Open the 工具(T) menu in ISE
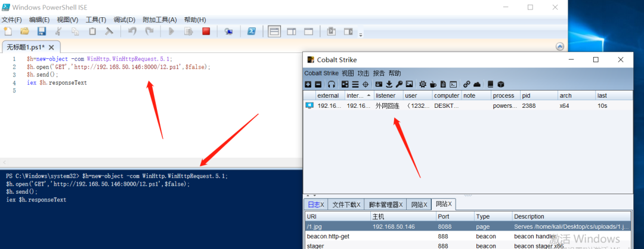The width and height of the screenshot is (644, 249). tap(95, 20)
